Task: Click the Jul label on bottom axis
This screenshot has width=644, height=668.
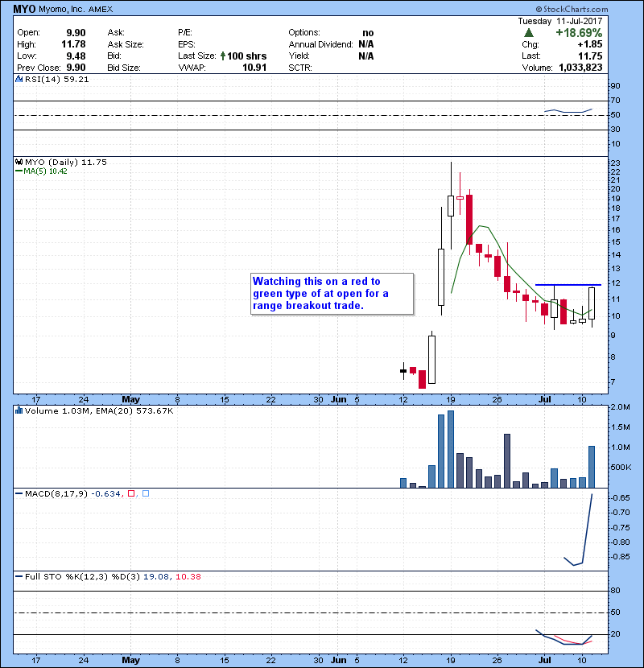Action: (x=545, y=660)
